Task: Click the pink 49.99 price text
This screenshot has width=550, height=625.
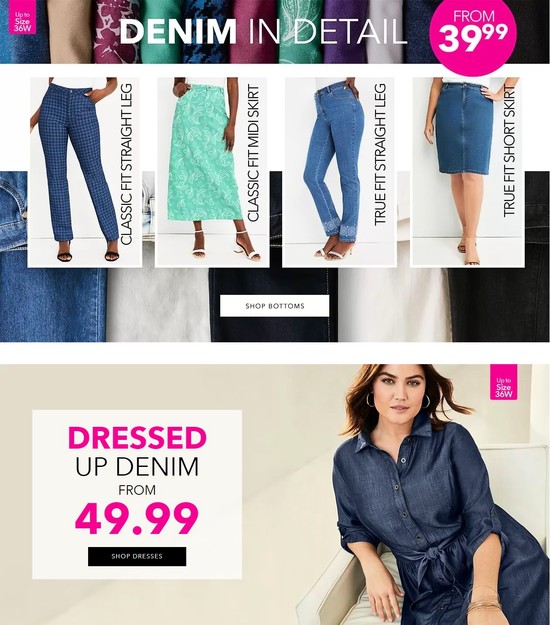Action: coord(137,518)
